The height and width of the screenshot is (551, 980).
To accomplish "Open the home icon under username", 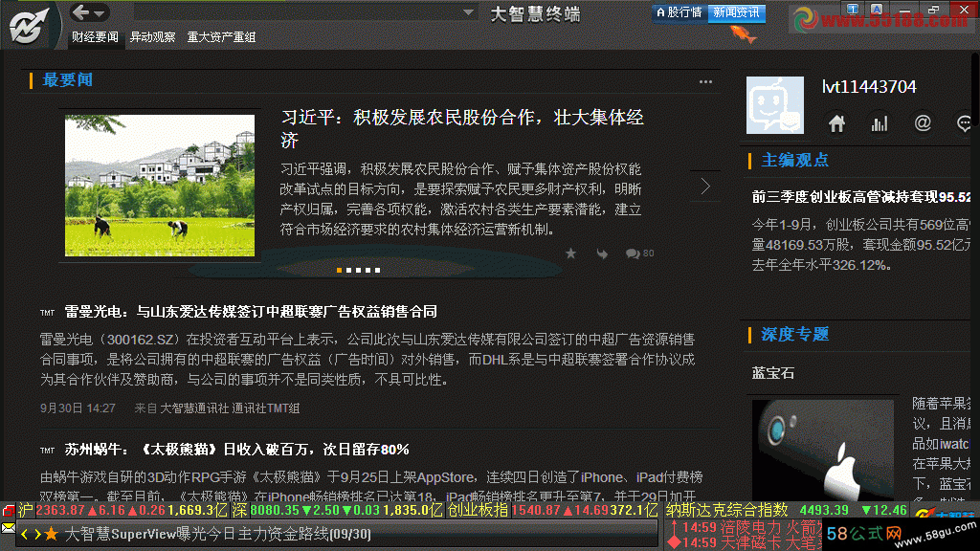I will click(x=836, y=123).
